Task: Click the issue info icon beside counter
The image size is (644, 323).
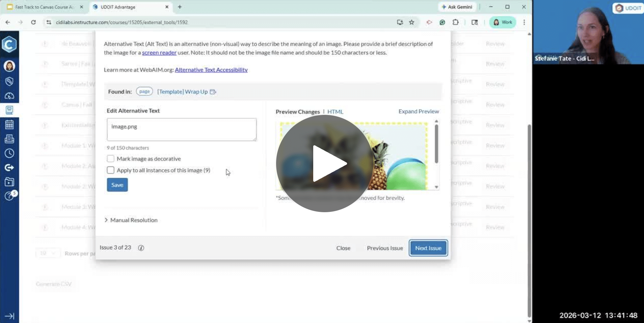Action: pyautogui.click(x=141, y=248)
